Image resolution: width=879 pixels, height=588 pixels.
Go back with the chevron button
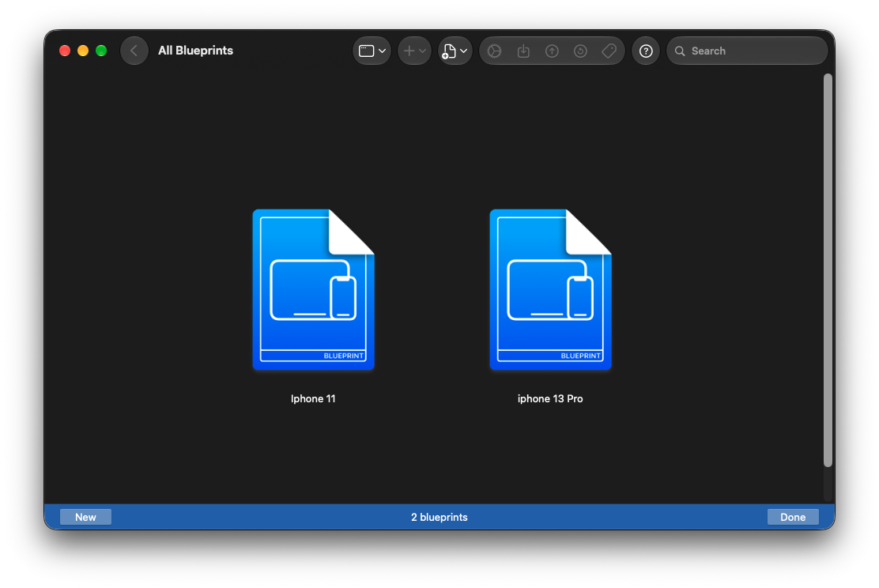pos(134,51)
